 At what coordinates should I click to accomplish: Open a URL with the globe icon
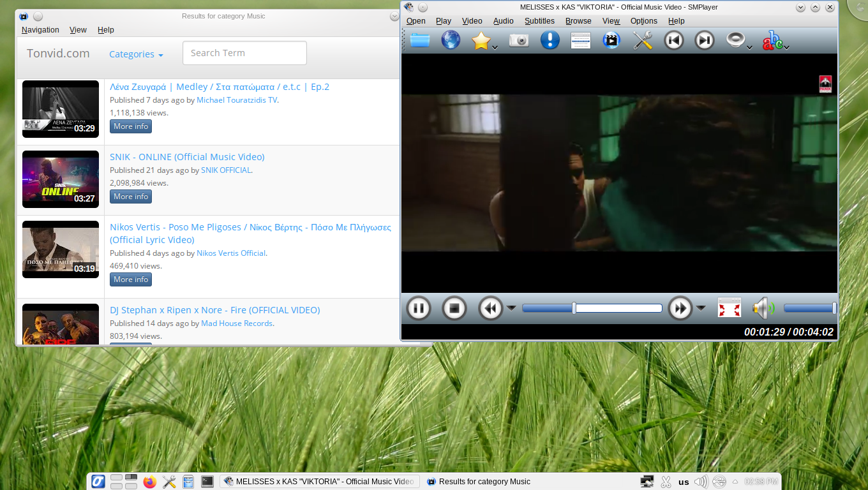pos(451,40)
